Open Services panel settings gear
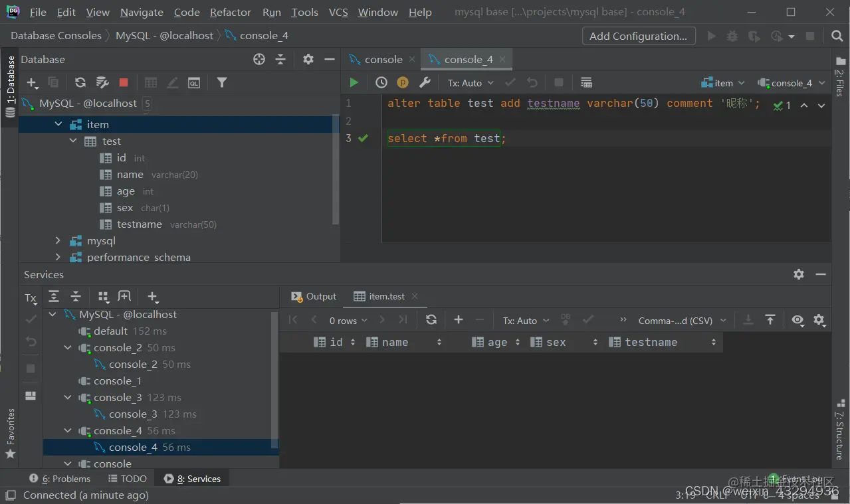 point(799,274)
